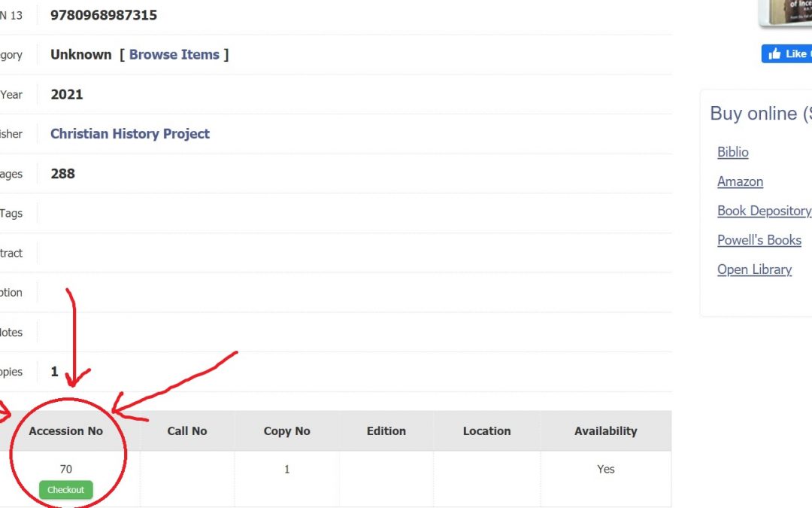This screenshot has width=812, height=508.
Task: Click the Copy No column header
Action: tap(286, 431)
